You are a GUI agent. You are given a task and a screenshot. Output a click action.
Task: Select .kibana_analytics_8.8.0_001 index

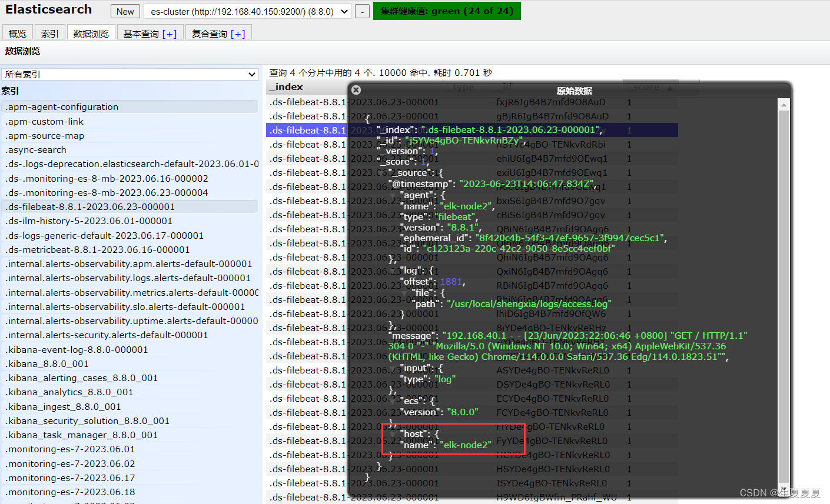click(130, 392)
